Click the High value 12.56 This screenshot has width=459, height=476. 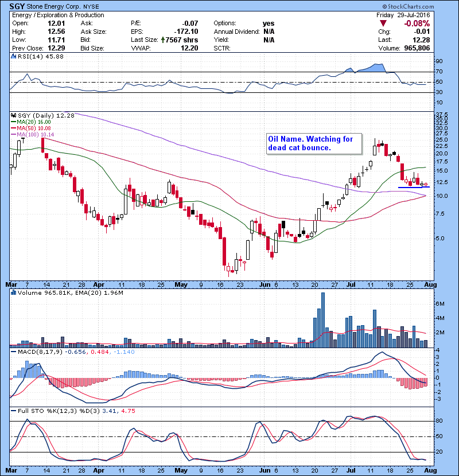click(x=56, y=32)
